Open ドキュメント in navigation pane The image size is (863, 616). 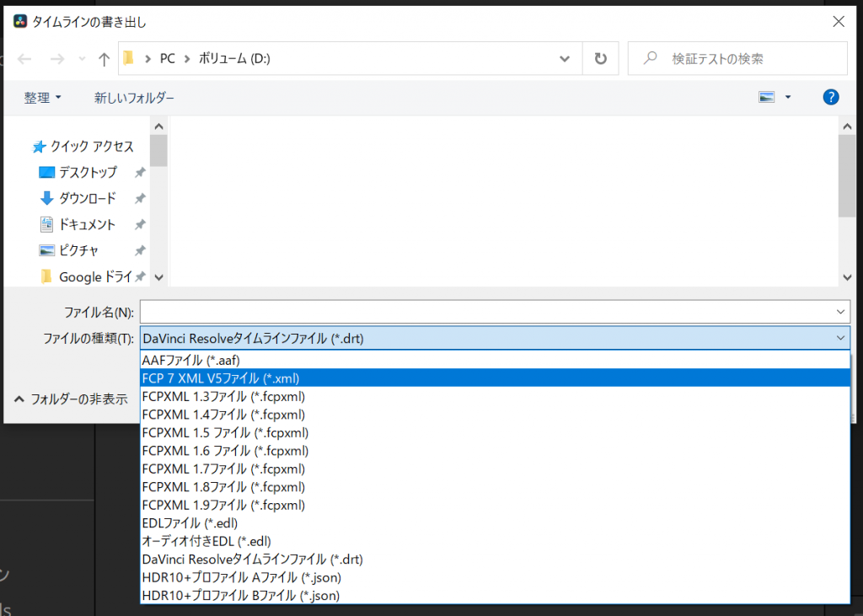point(78,224)
